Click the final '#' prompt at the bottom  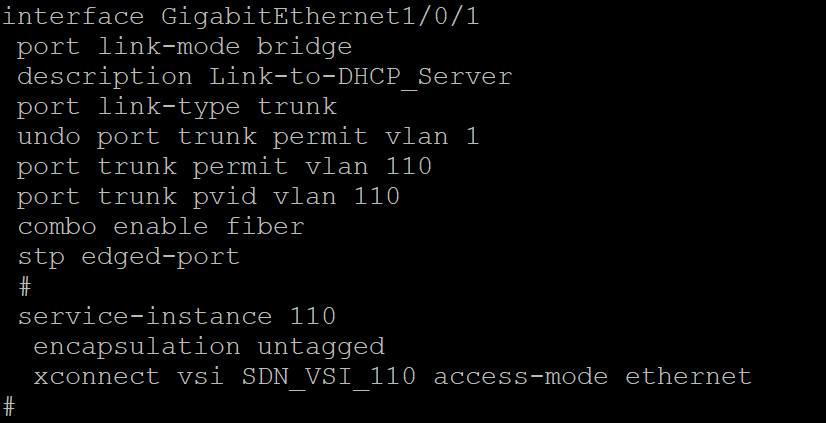pyautogui.click(x=9, y=407)
